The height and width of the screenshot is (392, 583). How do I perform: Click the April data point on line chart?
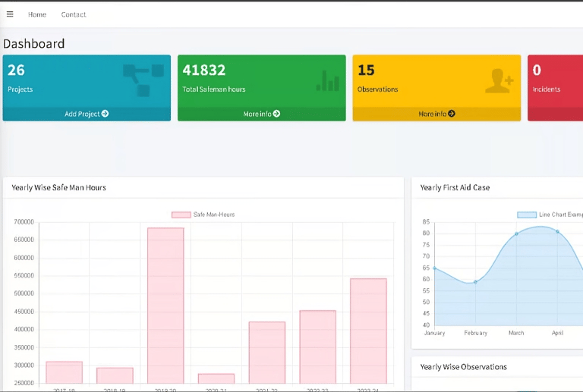(x=557, y=232)
